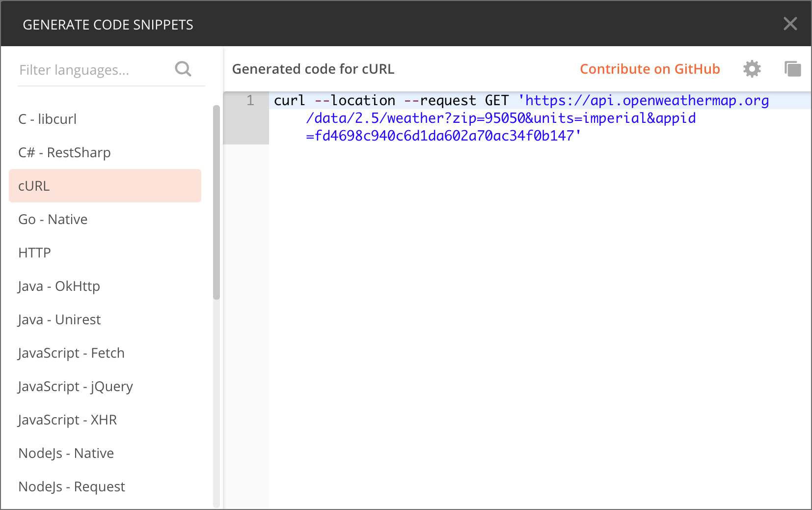The height and width of the screenshot is (510, 812).
Task: Select JavaScript - jQuery snippet
Action: 75,386
